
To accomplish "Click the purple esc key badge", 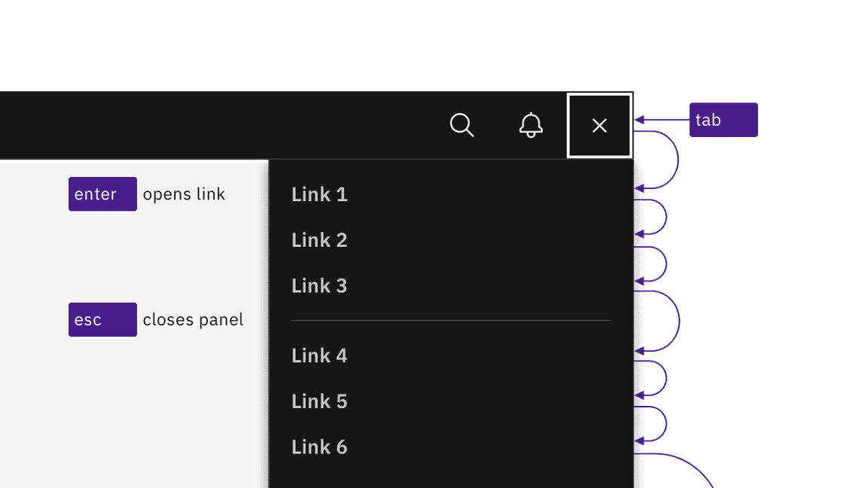I will coord(102,319).
